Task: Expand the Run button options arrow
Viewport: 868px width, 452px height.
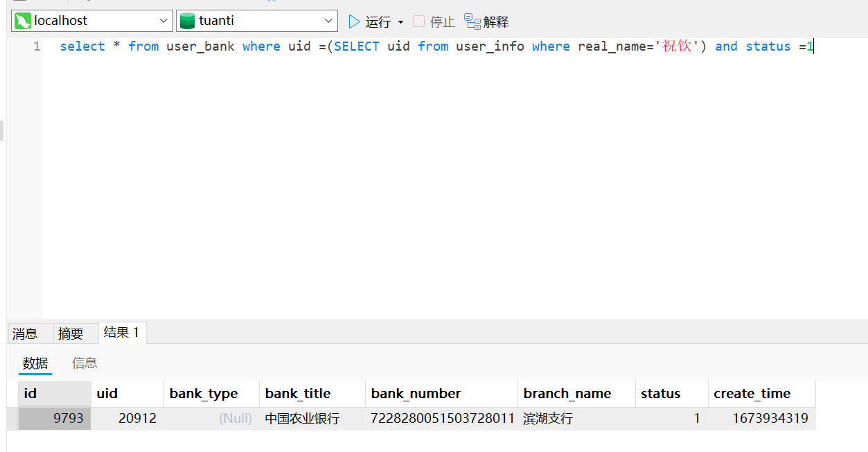Action: point(400,22)
